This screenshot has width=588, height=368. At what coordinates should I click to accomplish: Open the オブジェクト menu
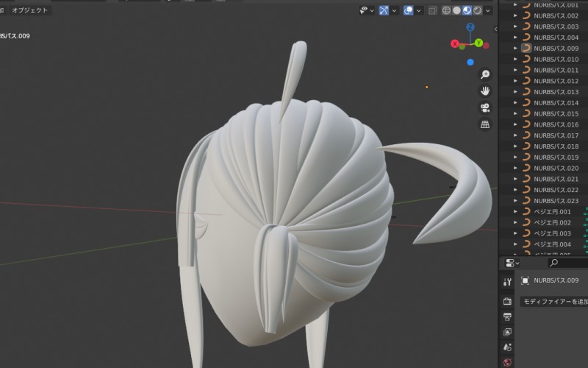point(29,10)
